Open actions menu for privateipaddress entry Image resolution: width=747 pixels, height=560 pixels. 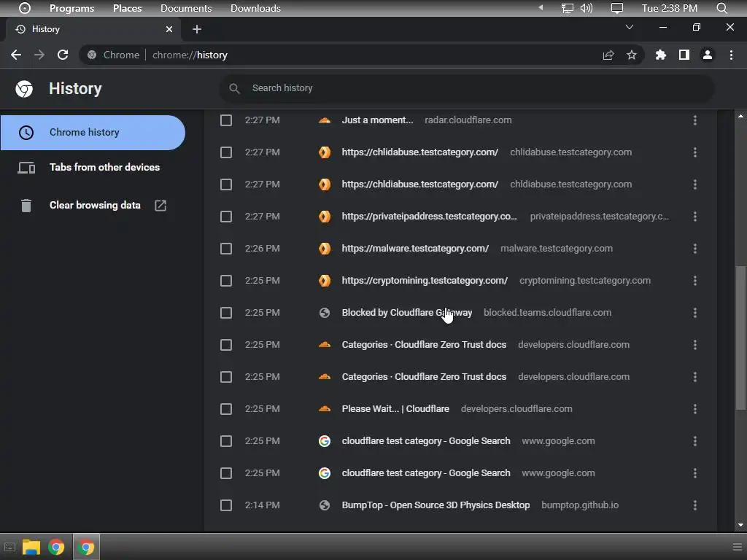click(x=695, y=217)
